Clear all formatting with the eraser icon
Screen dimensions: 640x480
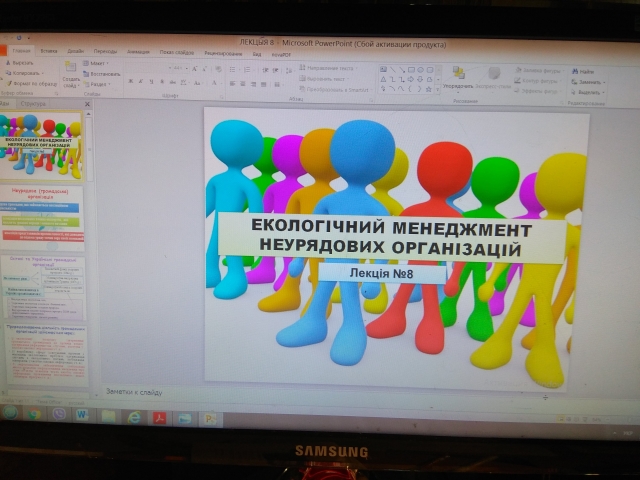[218, 69]
